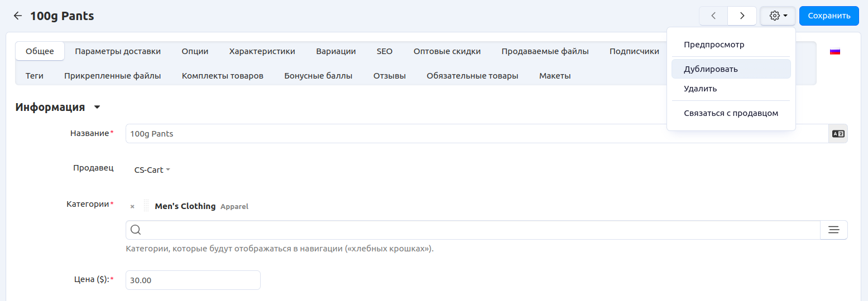The width and height of the screenshot is (868, 301).
Task: Click the Russian flag language icon
Action: [x=835, y=51]
